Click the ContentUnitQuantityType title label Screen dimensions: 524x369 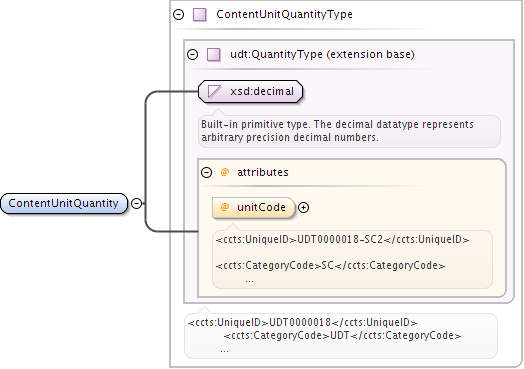coord(284,14)
